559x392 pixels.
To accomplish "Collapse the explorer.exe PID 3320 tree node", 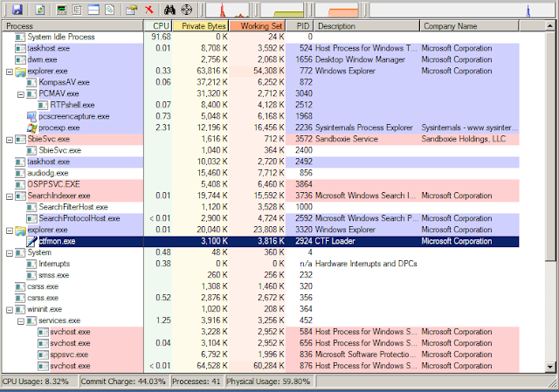I will [x=10, y=230].
